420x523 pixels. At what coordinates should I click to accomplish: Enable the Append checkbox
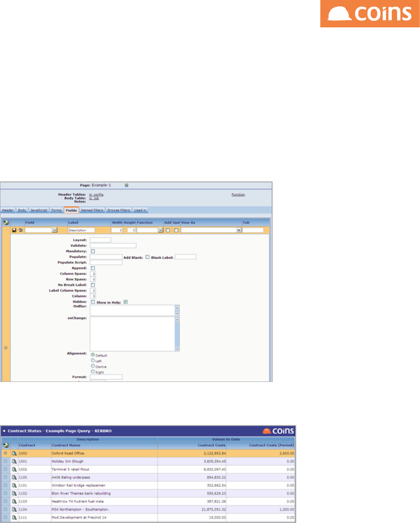click(93, 268)
